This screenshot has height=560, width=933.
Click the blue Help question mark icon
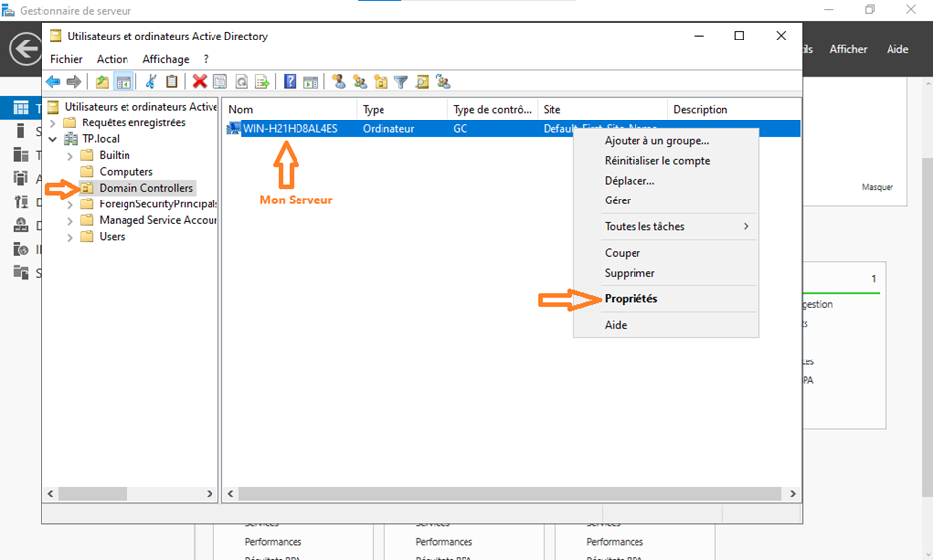[x=290, y=81]
